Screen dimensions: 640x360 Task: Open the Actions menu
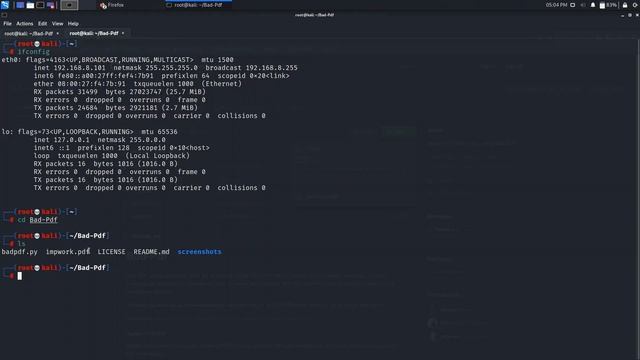pyautogui.click(x=24, y=24)
